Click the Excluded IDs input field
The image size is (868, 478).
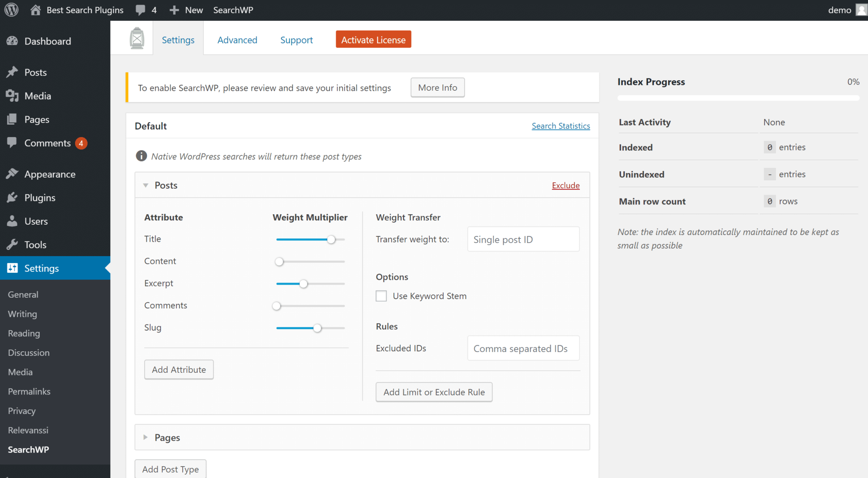(x=523, y=348)
